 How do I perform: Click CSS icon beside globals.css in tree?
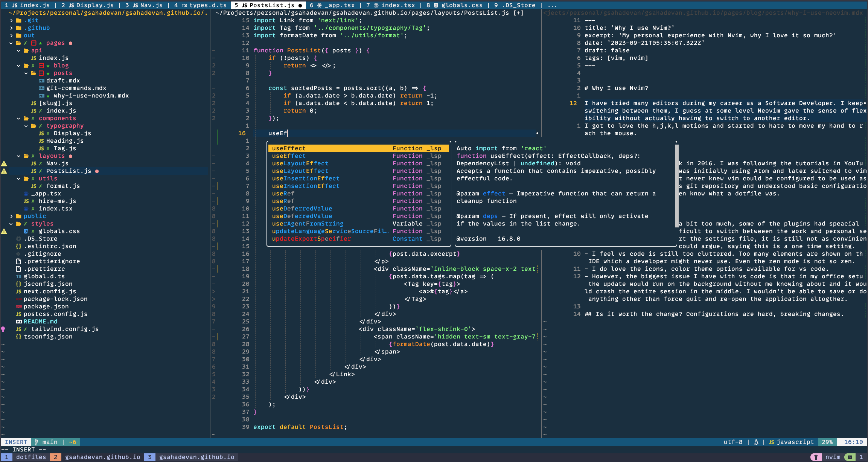pos(26,231)
